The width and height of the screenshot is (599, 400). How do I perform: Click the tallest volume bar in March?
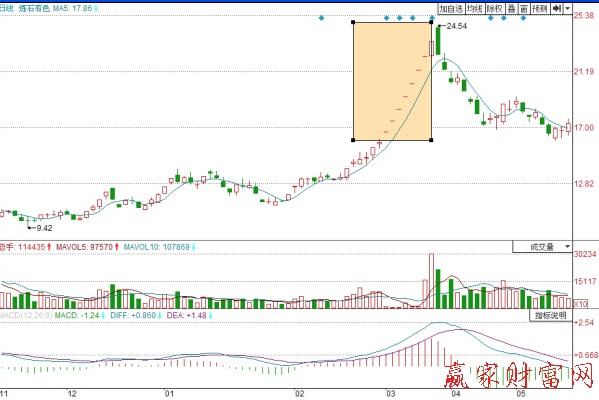click(x=431, y=281)
